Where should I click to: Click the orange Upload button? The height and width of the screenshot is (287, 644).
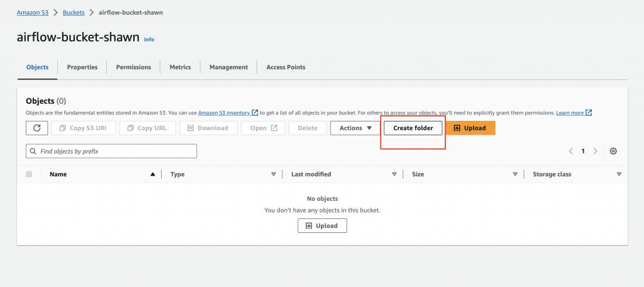[470, 128]
